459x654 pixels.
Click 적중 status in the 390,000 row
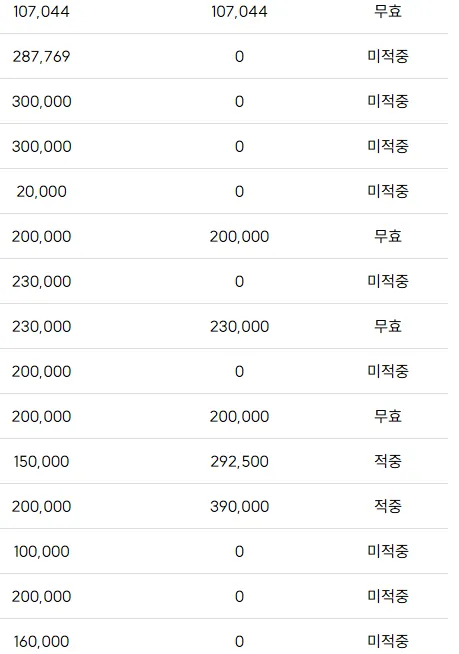(x=388, y=506)
